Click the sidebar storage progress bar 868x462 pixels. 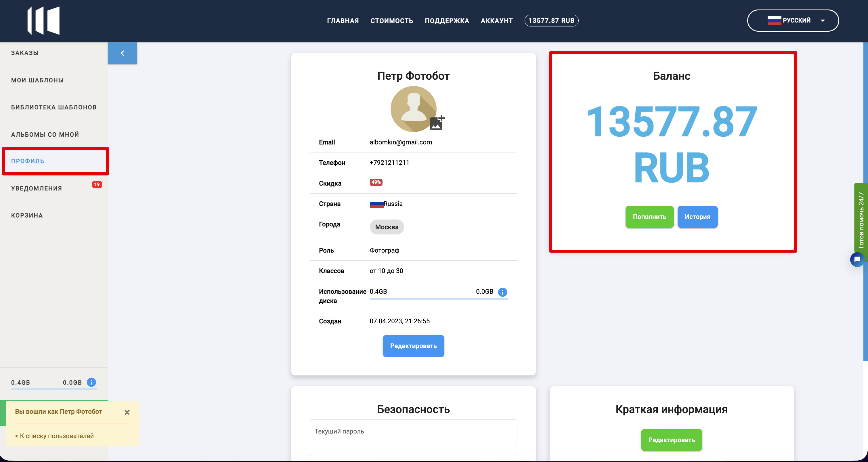[54, 389]
